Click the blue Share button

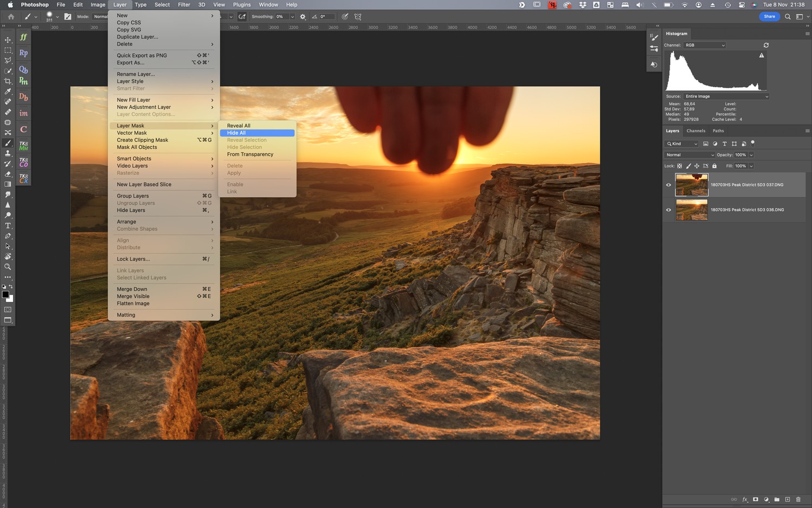pos(769,17)
